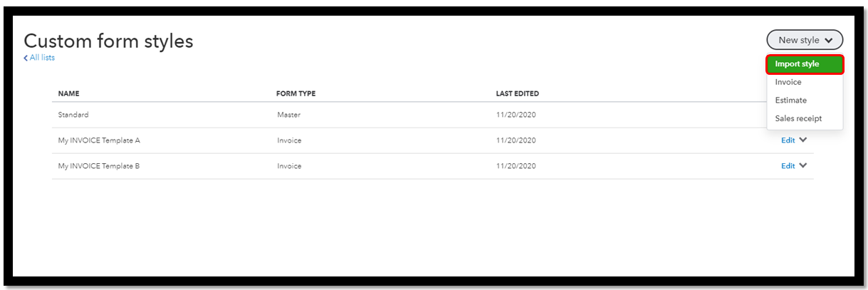Image resolution: width=868 pixels, height=290 pixels.
Task: Expand arrow next to Template B Edit
Action: click(803, 166)
